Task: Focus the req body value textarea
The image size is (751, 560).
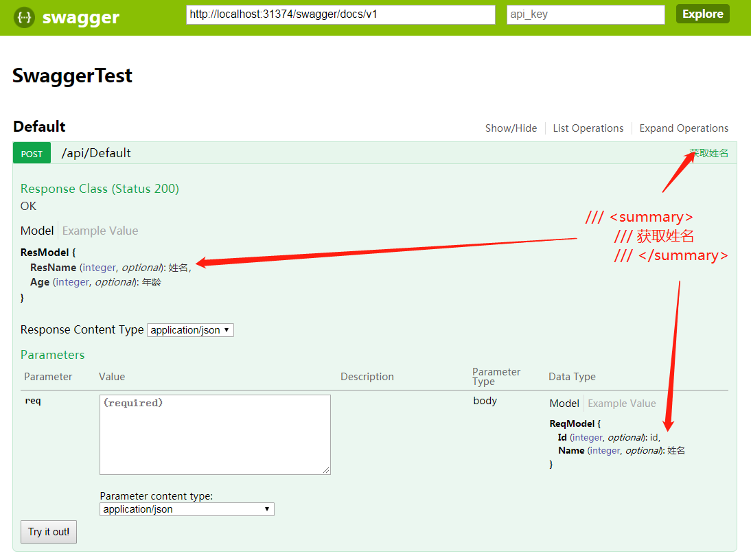Action: pos(215,434)
